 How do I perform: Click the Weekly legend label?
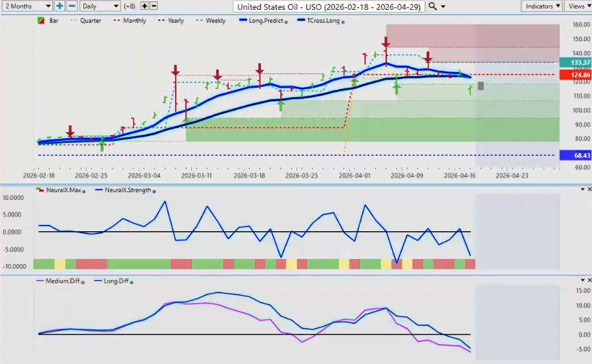coord(216,20)
